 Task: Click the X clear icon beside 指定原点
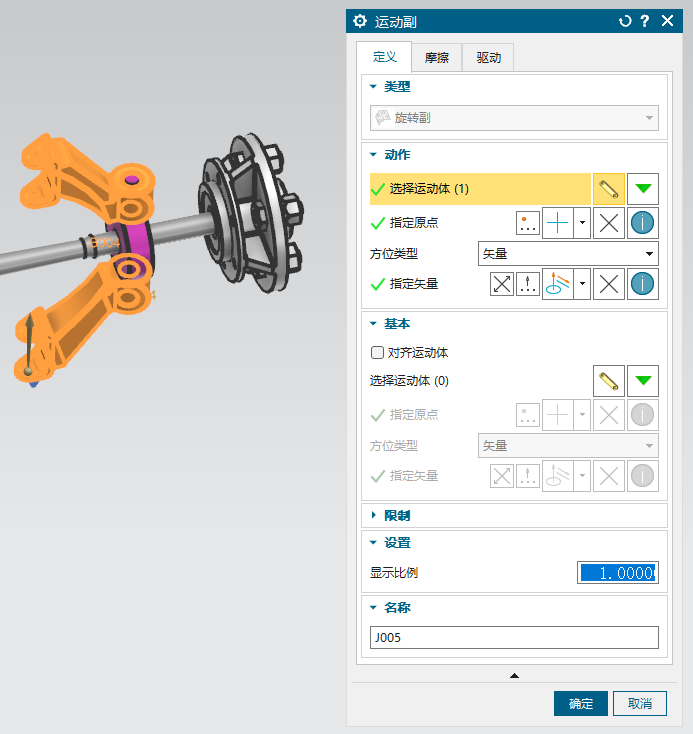pos(608,223)
